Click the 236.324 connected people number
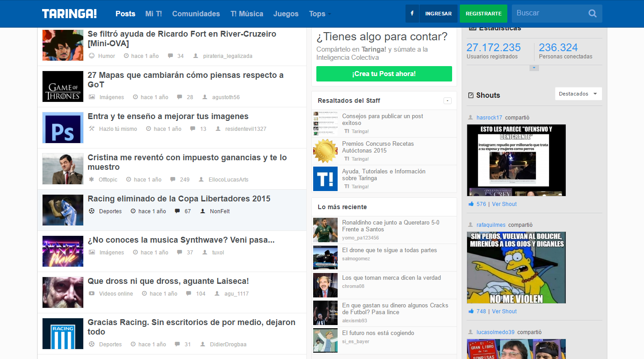Screen dimensions: 644x359 coord(558,48)
